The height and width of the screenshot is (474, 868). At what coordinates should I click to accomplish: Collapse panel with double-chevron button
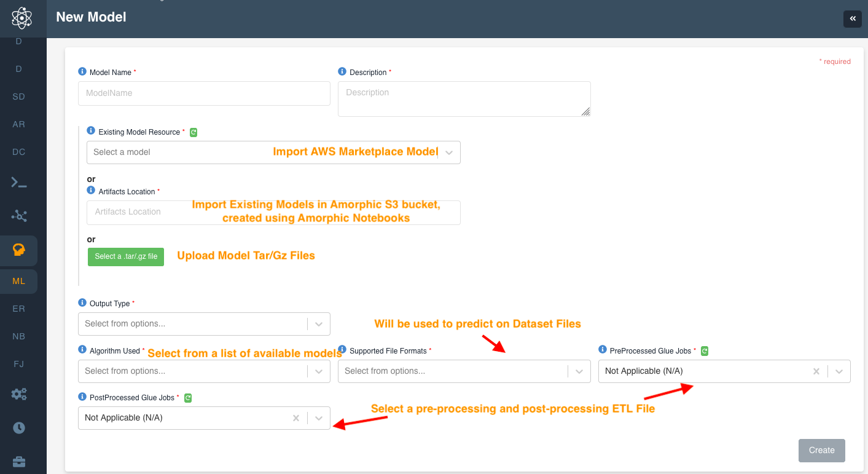click(x=853, y=19)
